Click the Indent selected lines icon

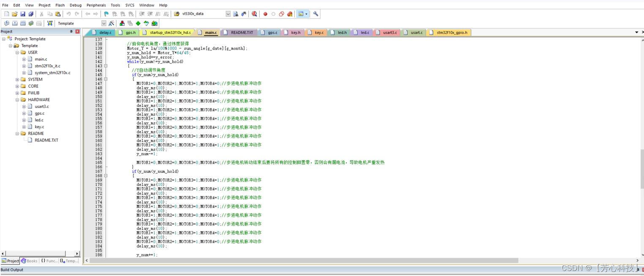pyautogui.click(x=142, y=14)
